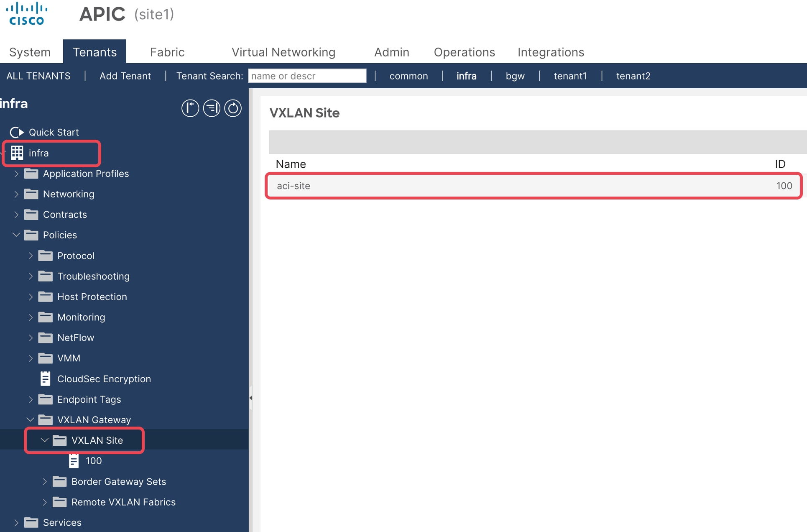Switch to the Fabric tab
This screenshot has width=807, height=532.
pos(167,52)
